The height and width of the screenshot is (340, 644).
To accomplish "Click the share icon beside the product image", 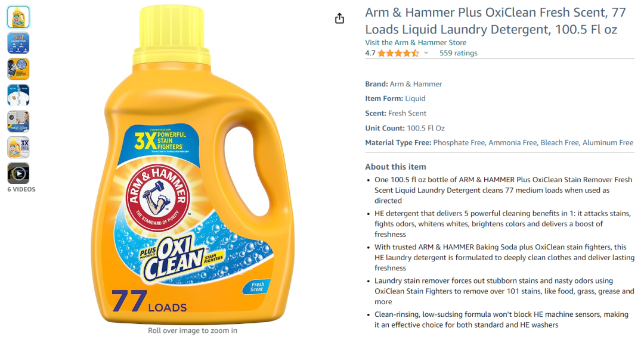I will 339,18.
